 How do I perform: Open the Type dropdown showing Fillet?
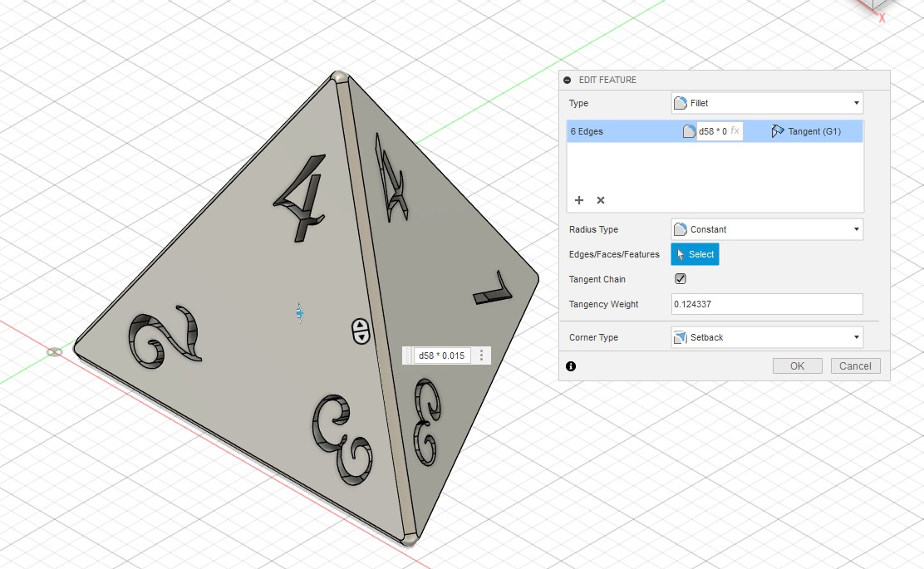click(766, 103)
